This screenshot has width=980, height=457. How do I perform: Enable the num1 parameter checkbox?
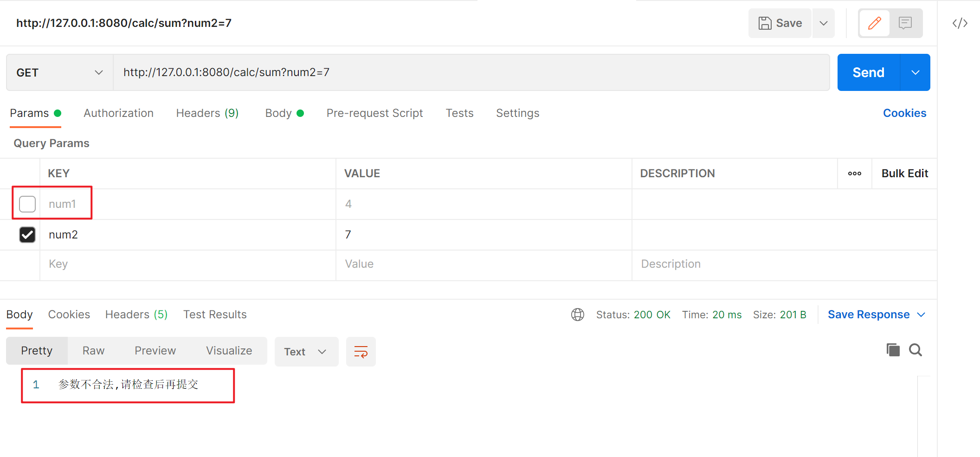[x=27, y=204]
